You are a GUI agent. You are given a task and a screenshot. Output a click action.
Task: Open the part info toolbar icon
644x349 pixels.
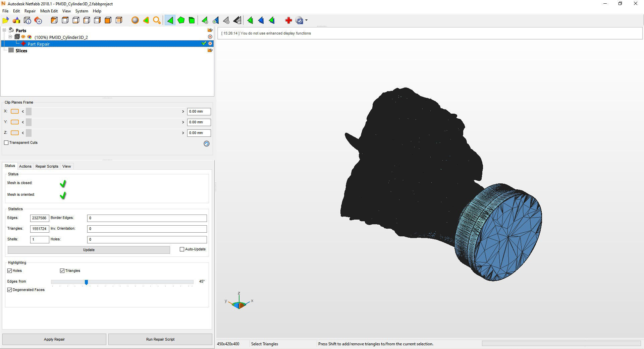[28, 20]
